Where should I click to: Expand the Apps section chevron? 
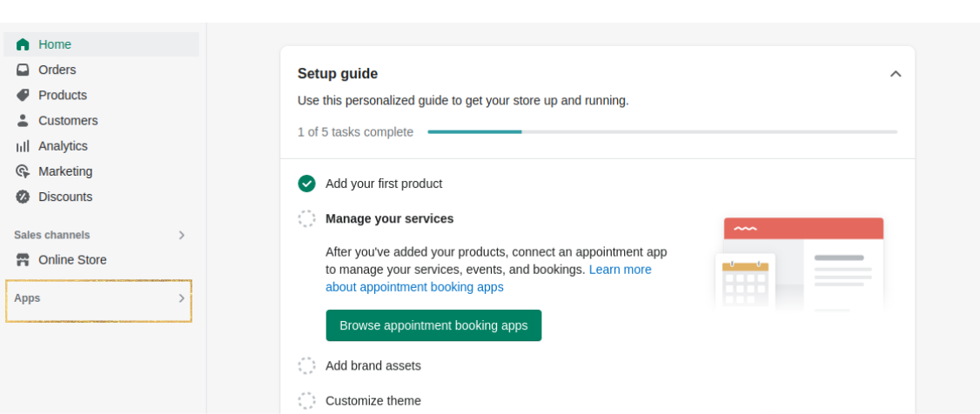(x=181, y=298)
